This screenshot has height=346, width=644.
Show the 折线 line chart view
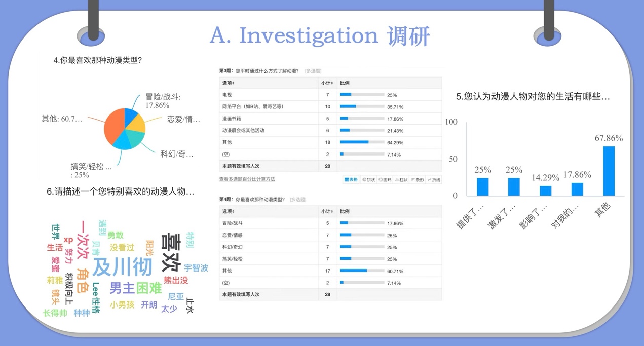[x=434, y=180]
